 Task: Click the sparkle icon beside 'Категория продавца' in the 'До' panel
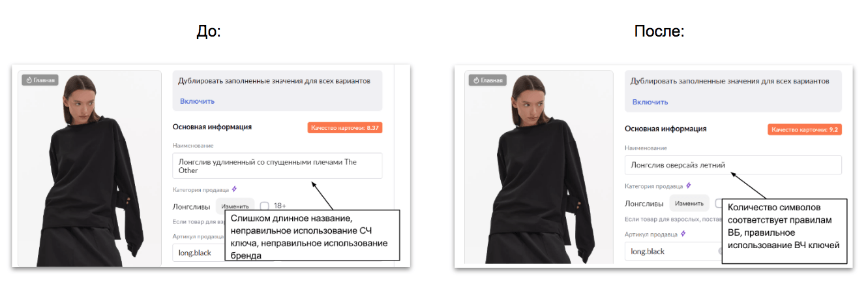click(x=233, y=189)
